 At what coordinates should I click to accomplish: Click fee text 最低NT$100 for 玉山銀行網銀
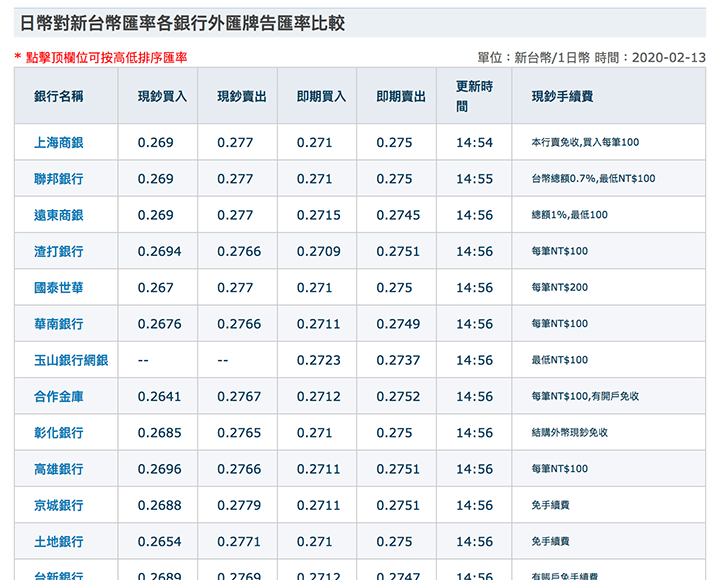click(560, 360)
